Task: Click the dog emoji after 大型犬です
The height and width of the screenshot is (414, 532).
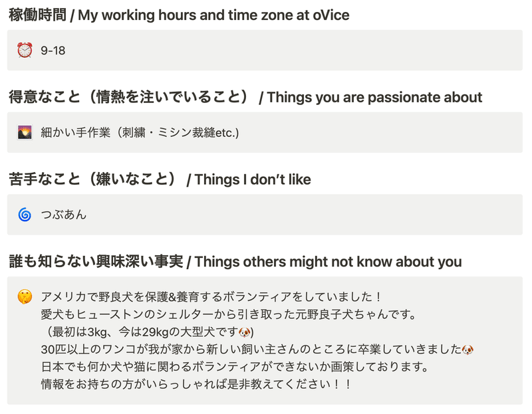Action: click(x=245, y=332)
